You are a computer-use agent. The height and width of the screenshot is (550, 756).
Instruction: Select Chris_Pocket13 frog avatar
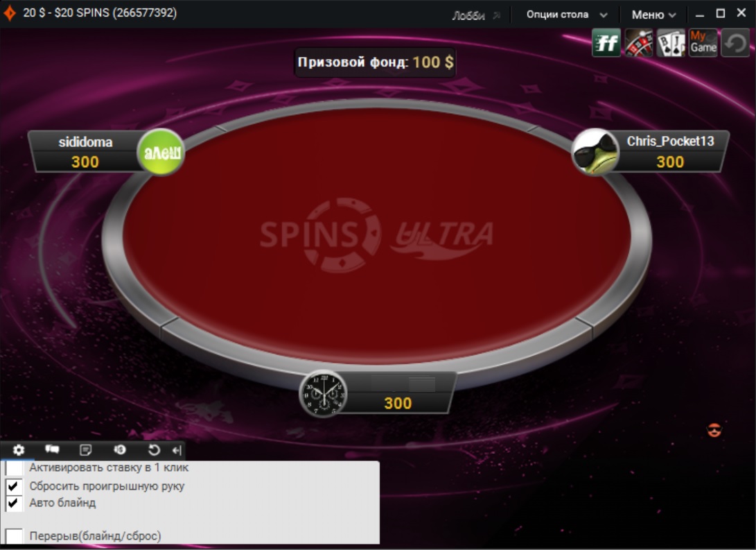(x=595, y=151)
